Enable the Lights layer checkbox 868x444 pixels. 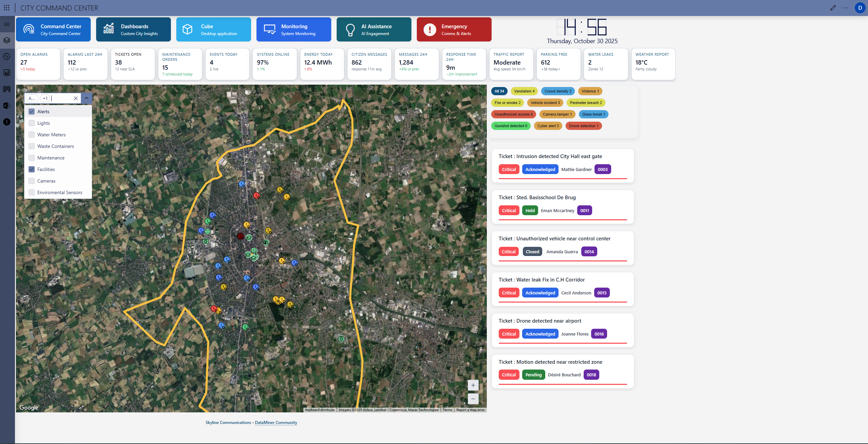(x=32, y=123)
